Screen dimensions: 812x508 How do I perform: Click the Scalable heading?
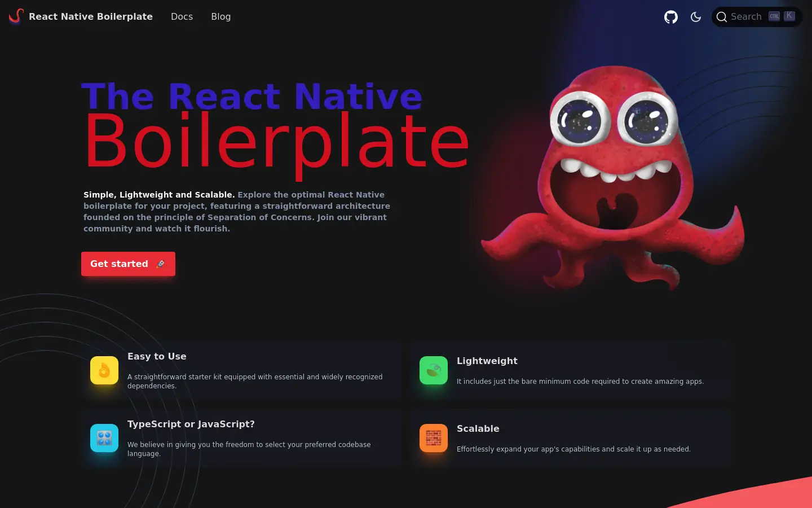(x=478, y=428)
